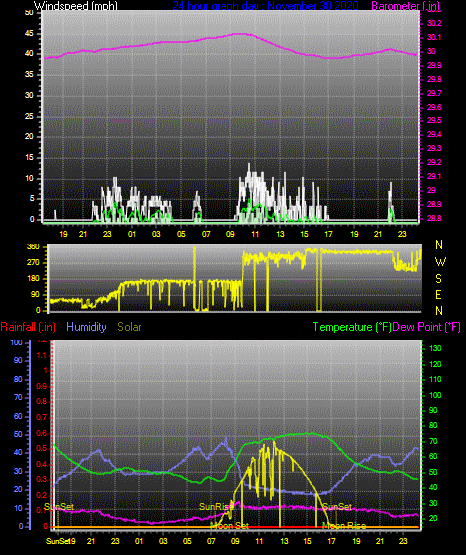This screenshot has height=555, width=466.
Task: Select the 'Temperature (°F)' legend label
Action: [352, 327]
